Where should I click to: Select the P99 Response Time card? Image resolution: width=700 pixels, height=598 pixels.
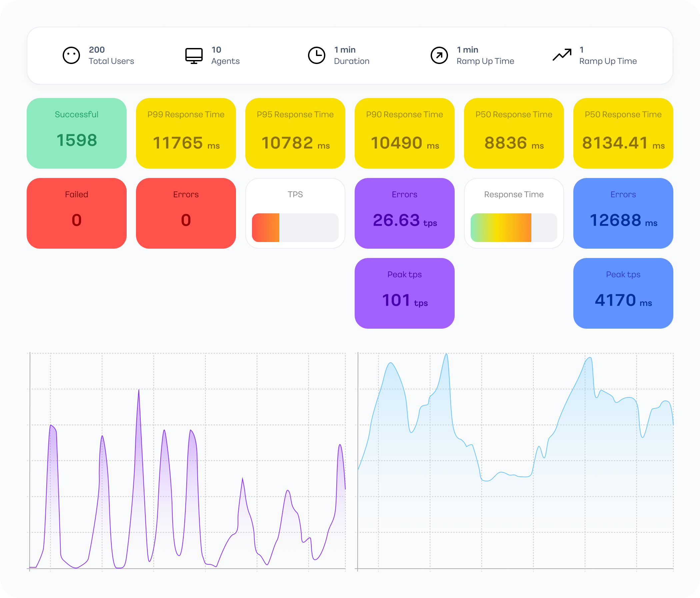coord(186,133)
